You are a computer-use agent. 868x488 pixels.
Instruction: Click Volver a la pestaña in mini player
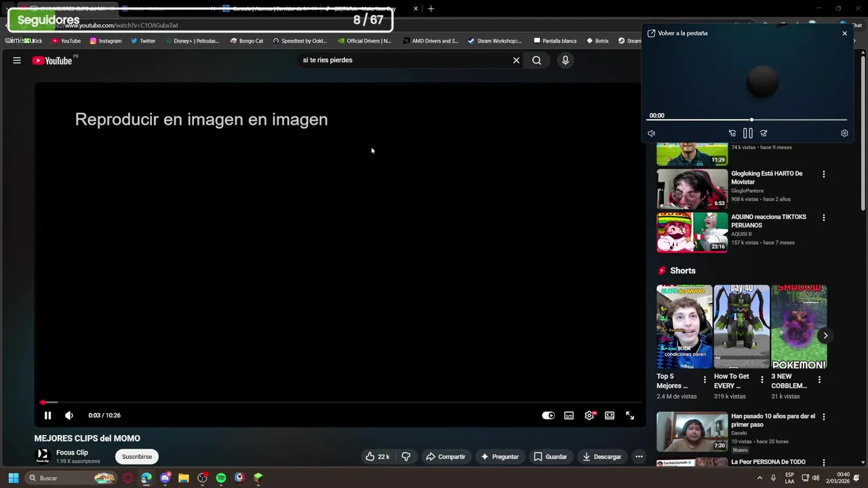[677, 33]
